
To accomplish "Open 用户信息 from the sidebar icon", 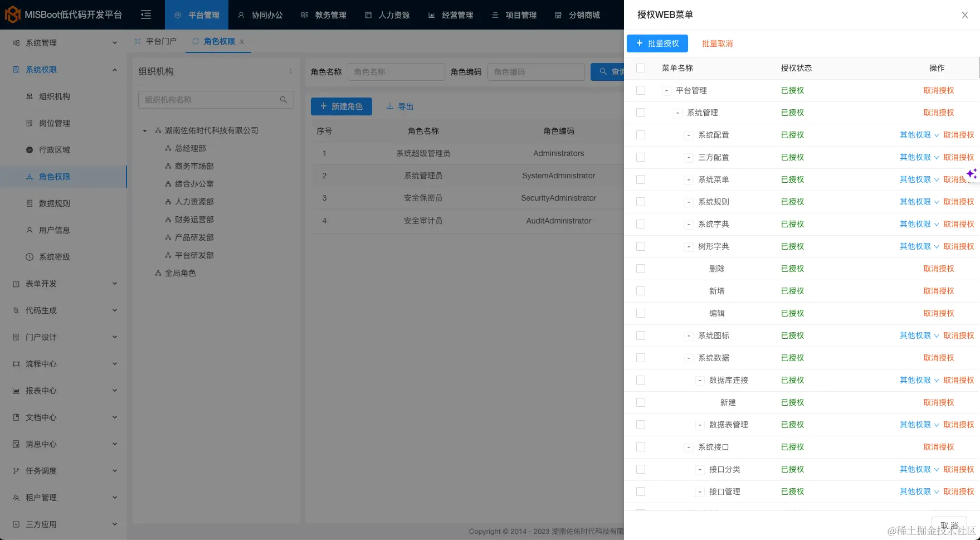I will click(29, 230).
